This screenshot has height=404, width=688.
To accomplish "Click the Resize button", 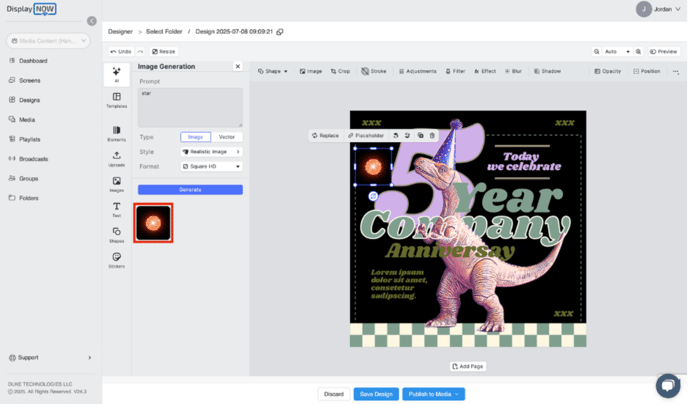I will tap(164, 52).
